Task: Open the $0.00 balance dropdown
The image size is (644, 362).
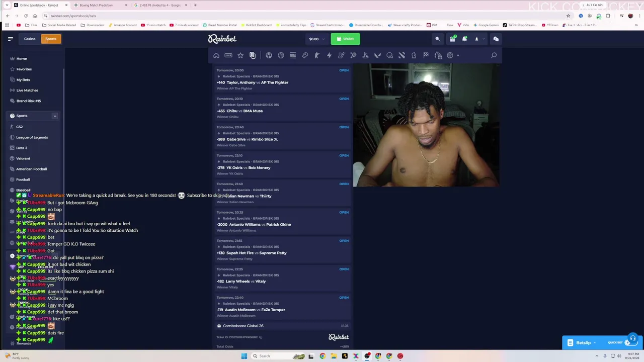Action: point(316,39)
